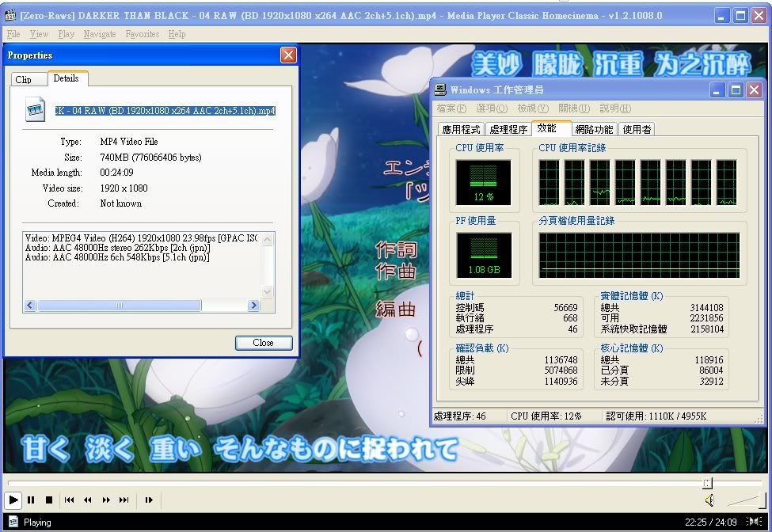Click the left arrow of the horizontal scrollbar
772x532 pixels.
coord(30,305)
